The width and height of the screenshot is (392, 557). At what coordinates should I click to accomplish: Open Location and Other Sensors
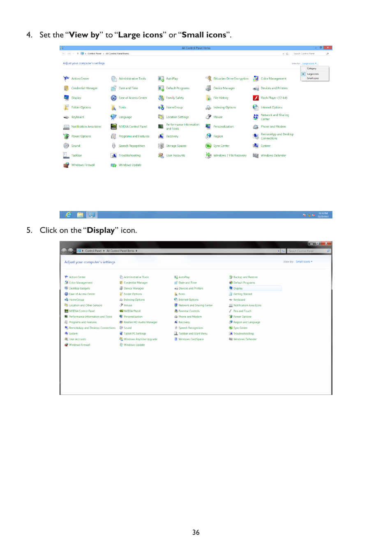pyautogui.click(x=83, y=305)
